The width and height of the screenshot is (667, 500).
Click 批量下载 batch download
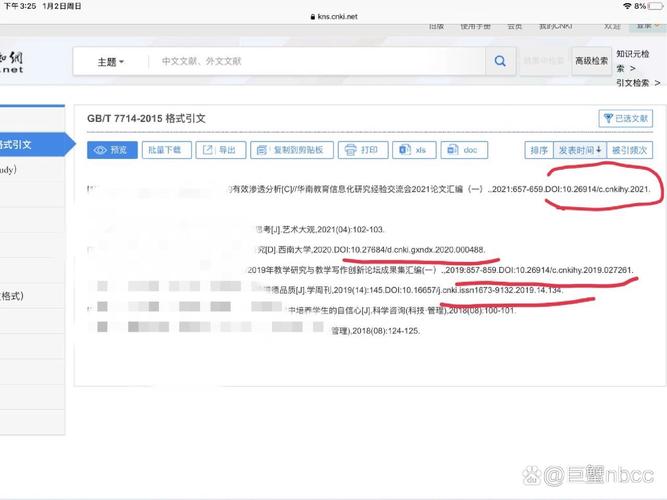[x=166, y=150]
